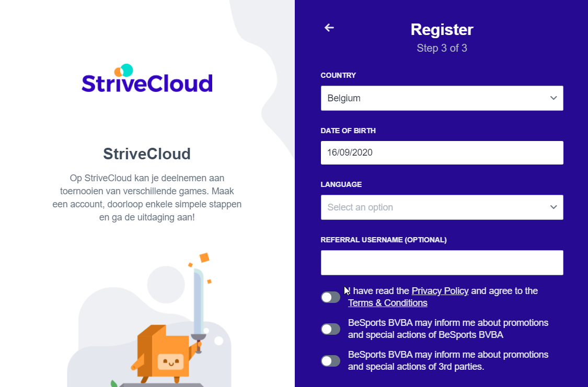Viewport: 588px width, 387px height.
Task: Toggle BeSports BVBA promotions switch on
Action: [330, 329]
